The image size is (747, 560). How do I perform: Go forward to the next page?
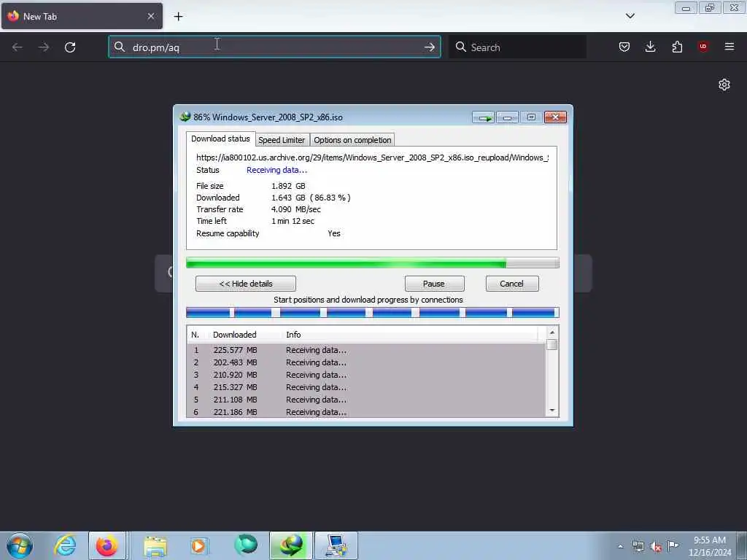(43, 47)
